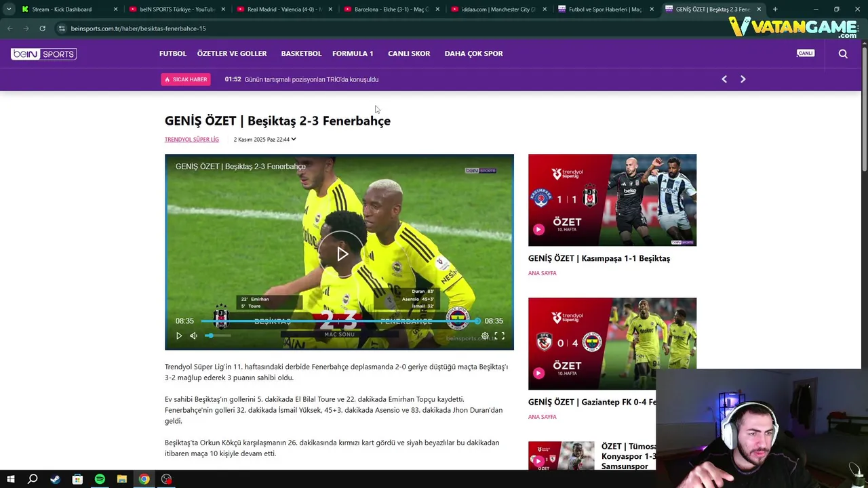Open the TRENDYOL SÜPER LİG category link
Image resolution: width=868 pixels, height=488 pixels.
click(192, 140)
